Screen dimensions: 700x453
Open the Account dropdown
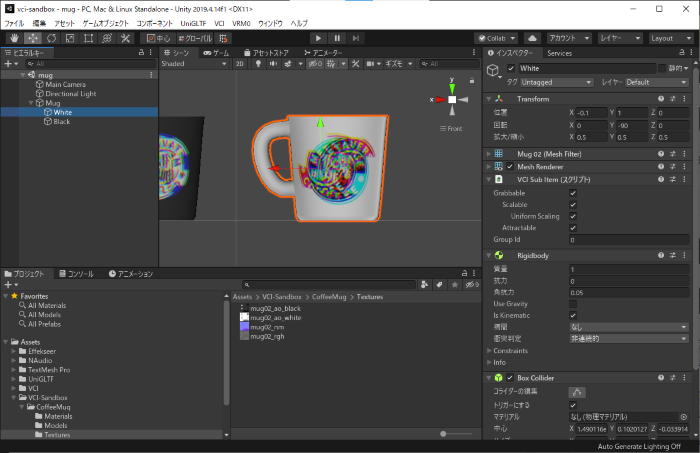569,38
